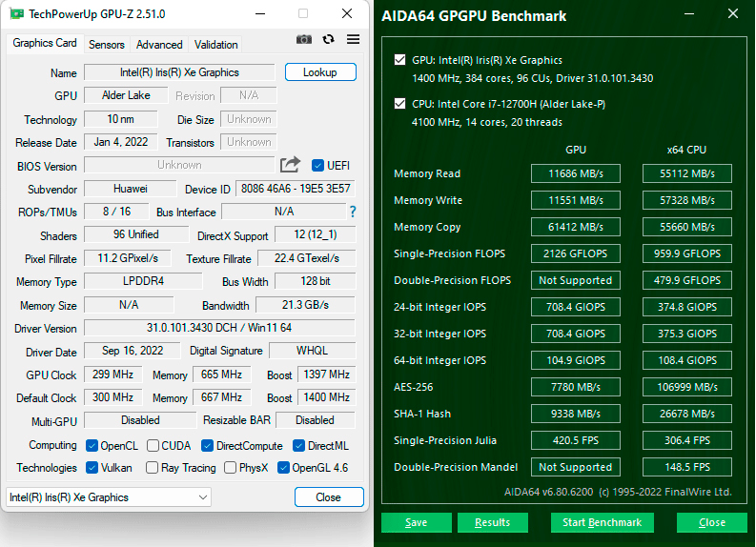The height and width of the screenshot is (547, 756).
Task: Click the Device ID value field
Action: tap(295, 189)
